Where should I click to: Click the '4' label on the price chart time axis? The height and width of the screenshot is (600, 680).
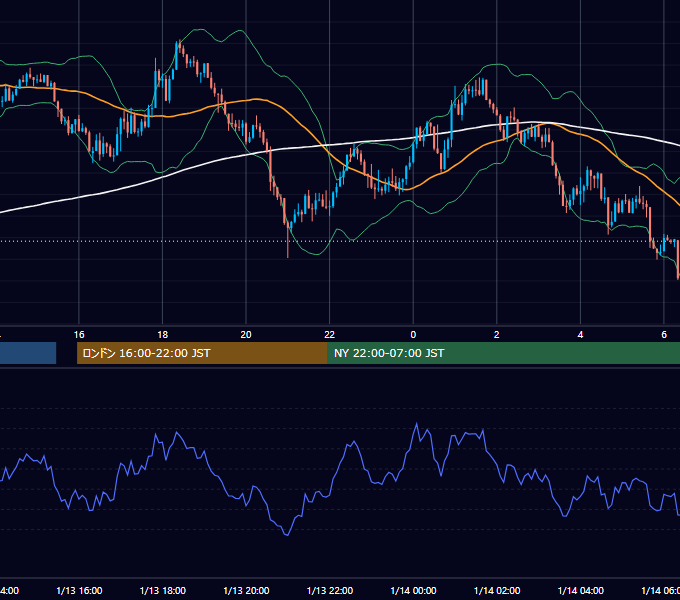(580, 335)
